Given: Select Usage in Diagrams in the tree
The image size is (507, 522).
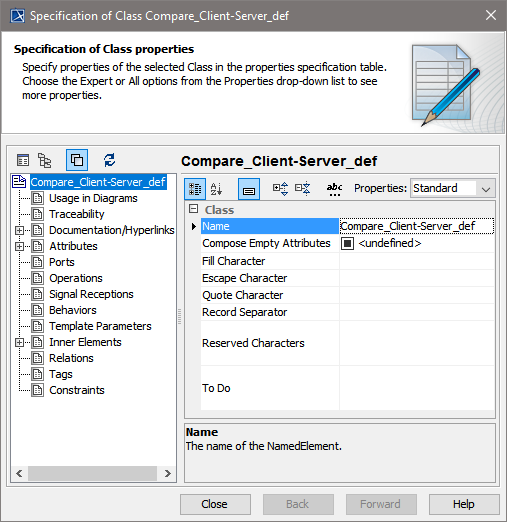Looking at the screenshot, I should click(93, 198).
